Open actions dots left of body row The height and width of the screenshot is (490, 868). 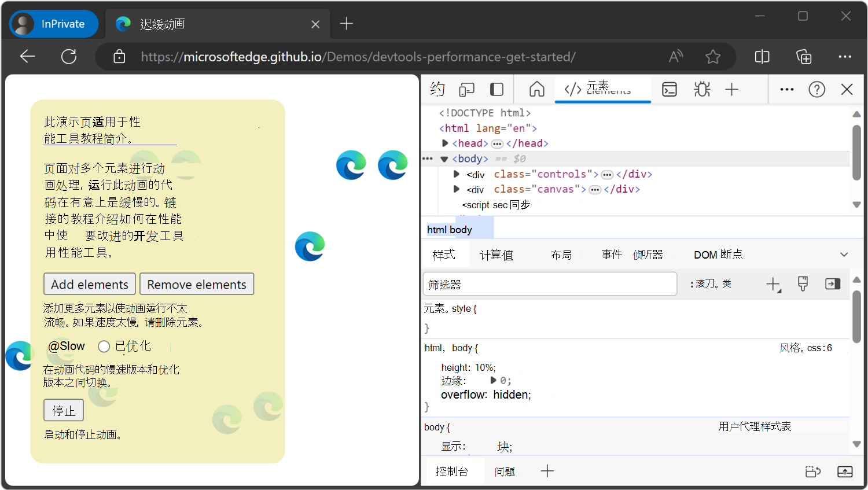point(428,159)
